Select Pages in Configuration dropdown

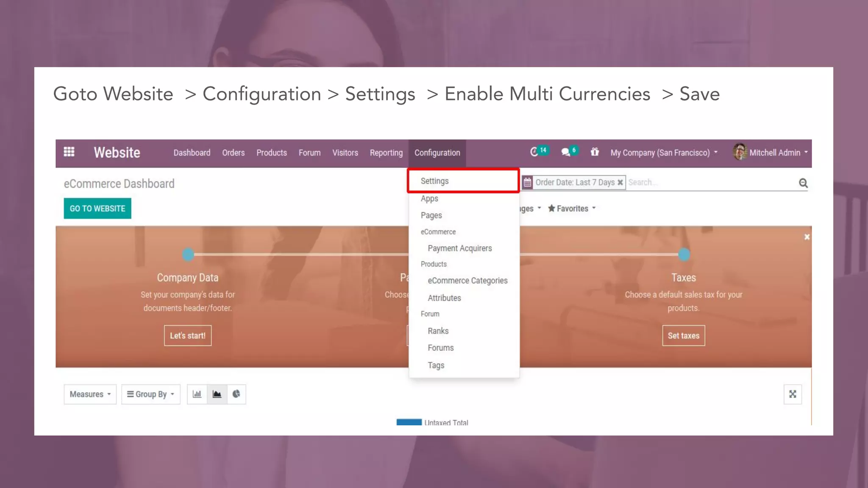click(464, 215)
